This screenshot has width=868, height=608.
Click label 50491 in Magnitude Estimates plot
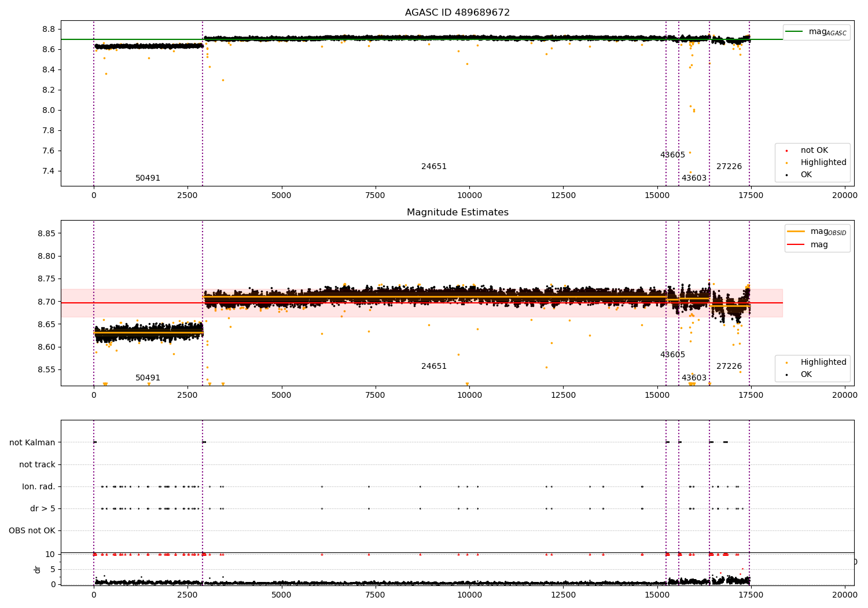click(148, 378)
